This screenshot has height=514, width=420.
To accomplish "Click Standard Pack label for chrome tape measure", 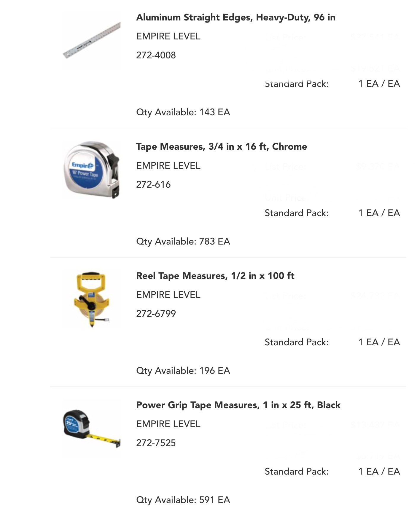I will pyautogui.click(x=297, y=213).
